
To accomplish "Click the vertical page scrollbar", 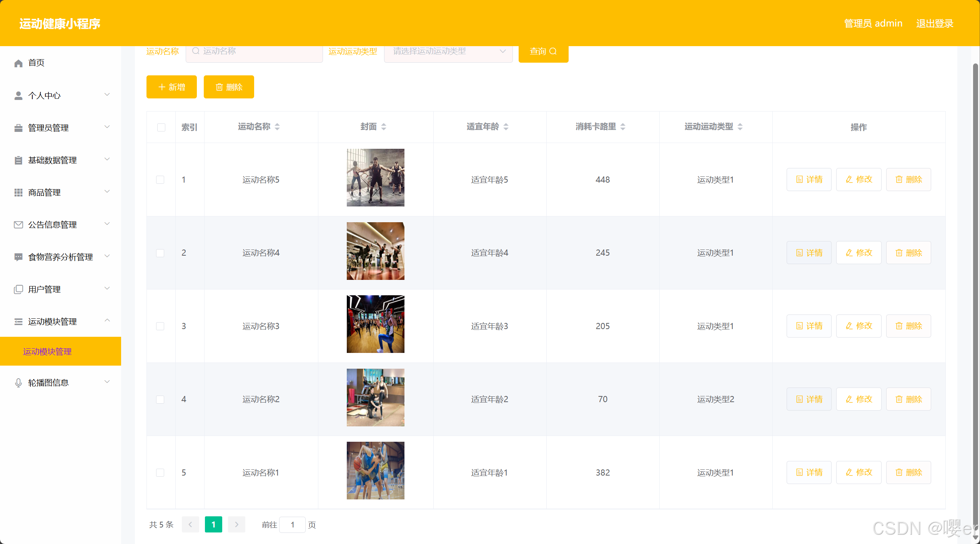I will (975, 269).
